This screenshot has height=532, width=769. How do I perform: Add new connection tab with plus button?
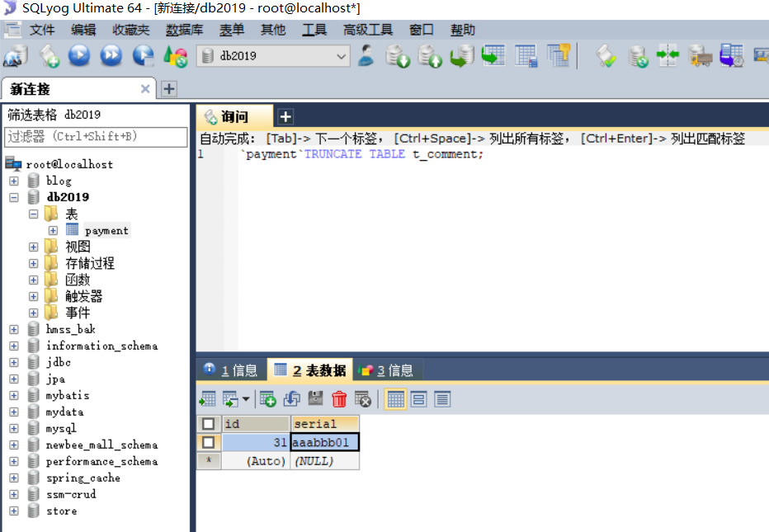coord(168,88)
